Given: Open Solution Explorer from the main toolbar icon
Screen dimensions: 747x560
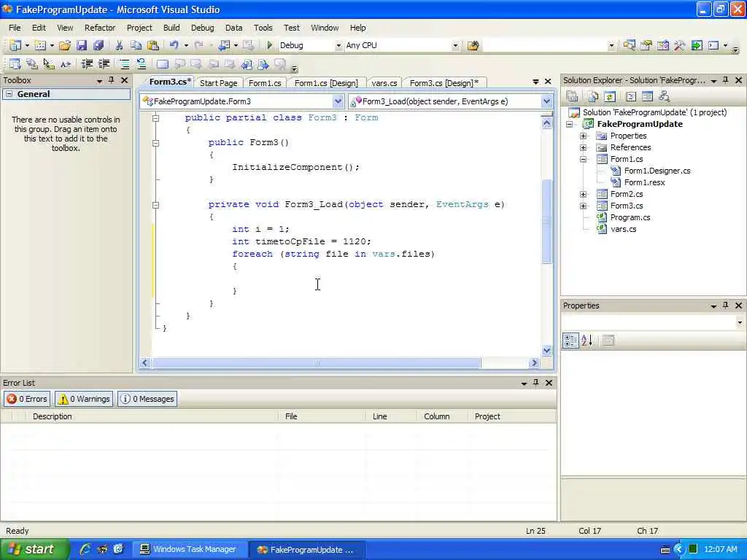Looking at the screenshot, I should (629, 45).
